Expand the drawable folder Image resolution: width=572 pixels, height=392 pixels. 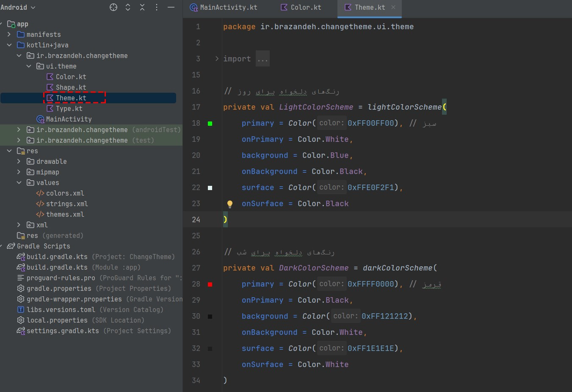click(19, 161)
